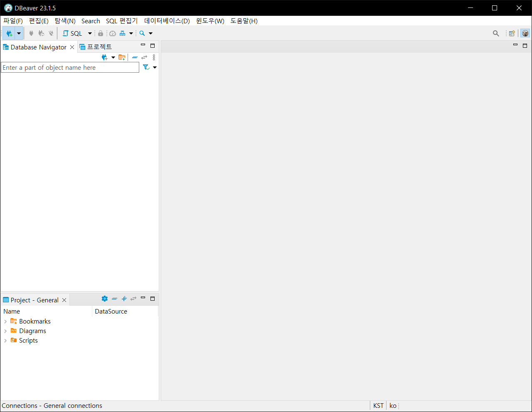The image size is (532, 412).
Task: Minimize the Project - General panel
Action: click(143, 298)
